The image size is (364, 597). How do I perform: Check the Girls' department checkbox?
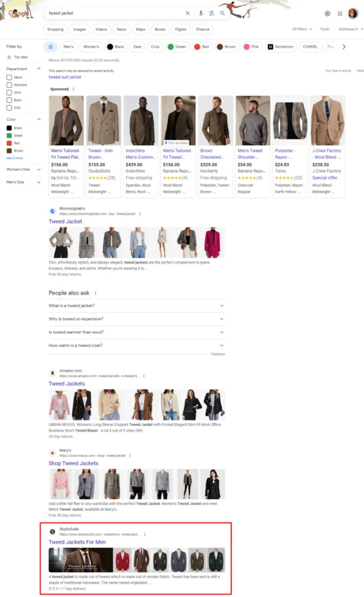coord(9,93)
